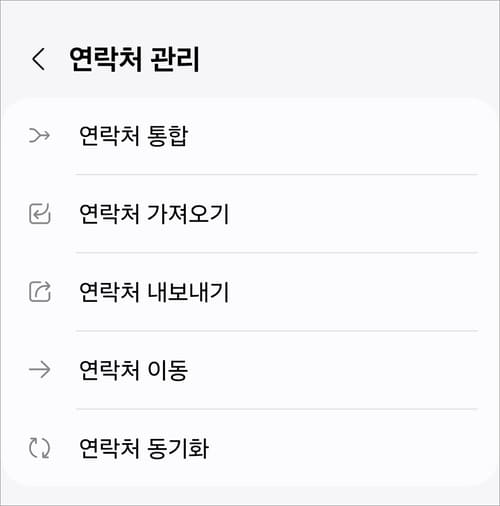Click the merge arrows icon beside 연락처 통합

point(39,135)
